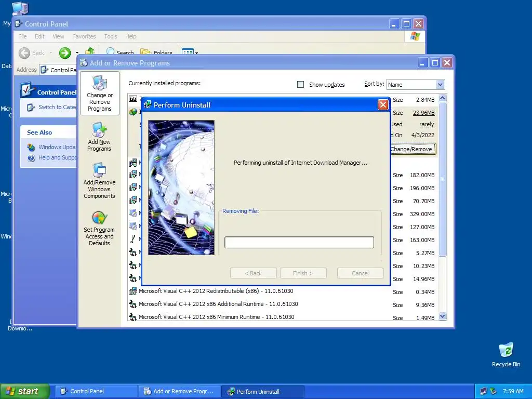532x399 pixels.
Task: Close the Perform Uninstall dialog
Action: tap(383, 105)
